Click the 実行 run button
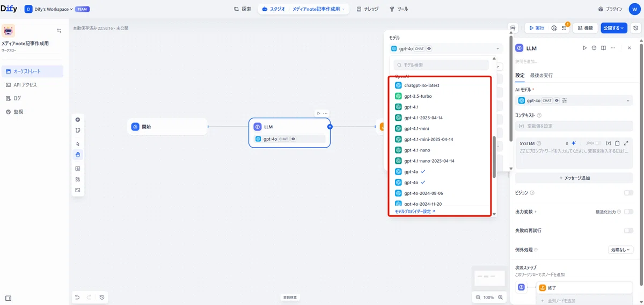 [536, 28]
